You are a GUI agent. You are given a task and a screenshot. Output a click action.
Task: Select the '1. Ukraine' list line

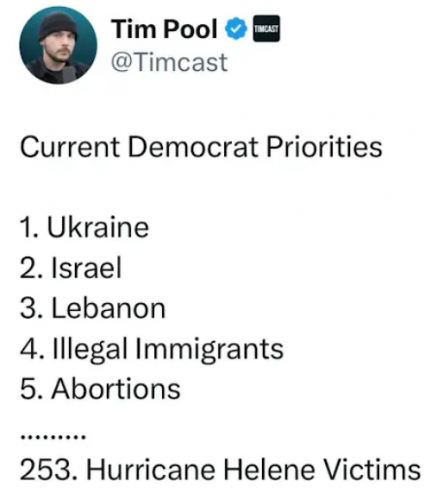pyautogui.click(x=84, y=228)
